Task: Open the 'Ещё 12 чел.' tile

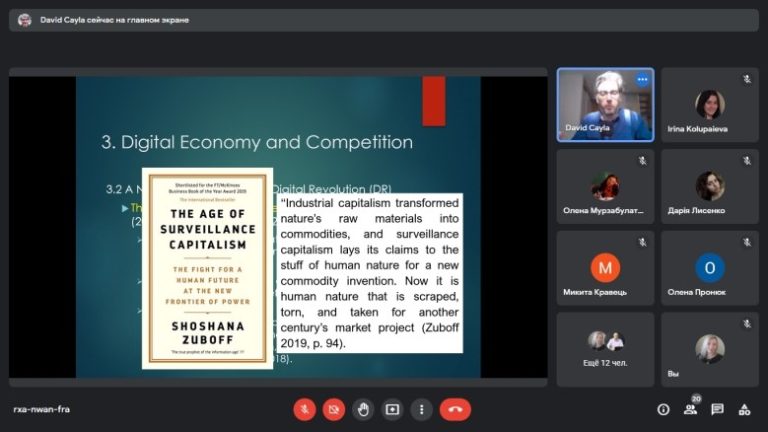Action: (605, 350)
